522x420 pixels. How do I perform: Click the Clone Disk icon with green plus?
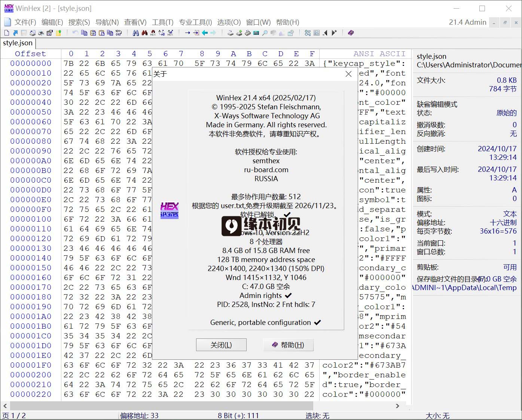239,33
